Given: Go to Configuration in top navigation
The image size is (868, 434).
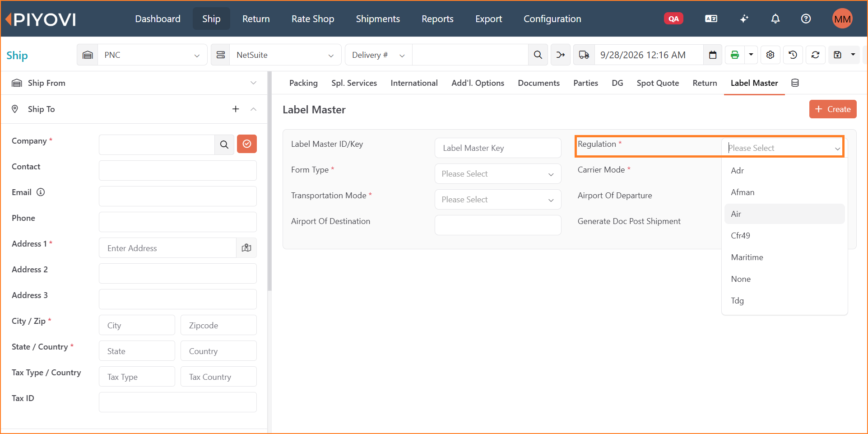Looking at the screenshot, I should tap(552, 19).
